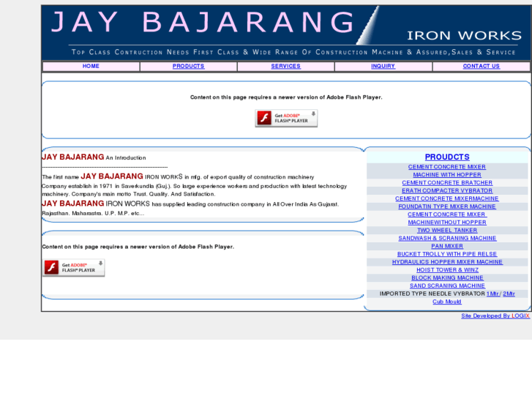Open HOIST TOWER & WINZ link
The image size is (532, 399).
pyautogui.click(x=447, y=270)
